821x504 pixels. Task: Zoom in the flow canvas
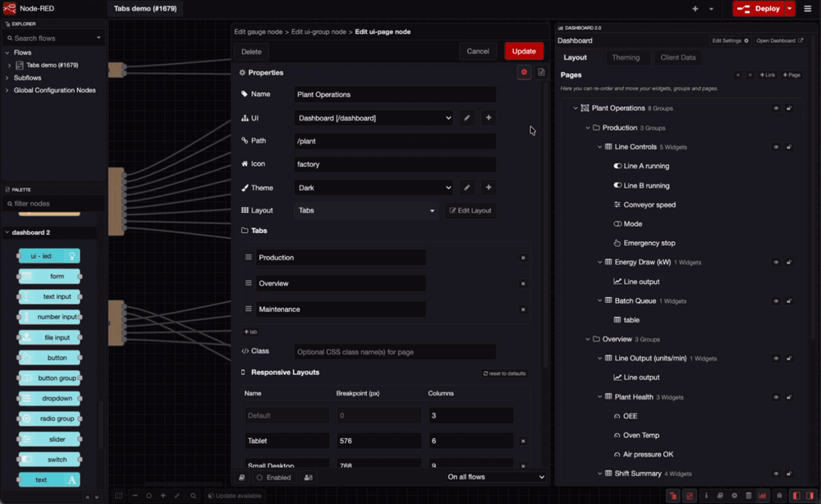(x=163, y=496)
